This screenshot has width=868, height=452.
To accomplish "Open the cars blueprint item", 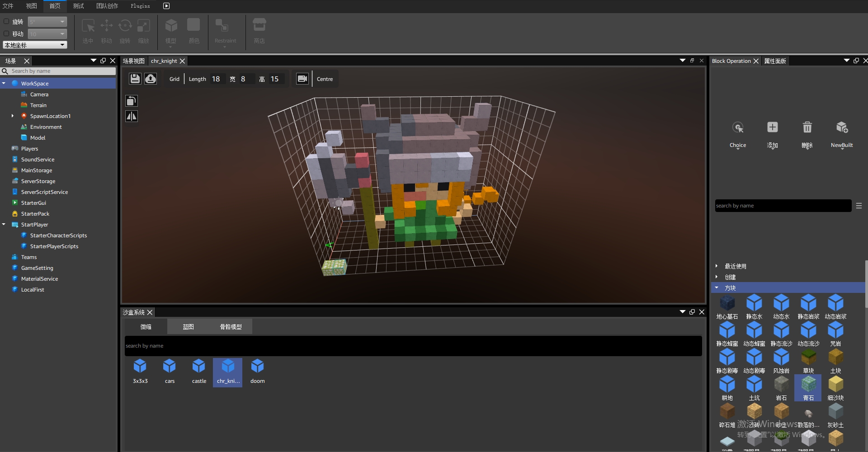I will point(170,372).
